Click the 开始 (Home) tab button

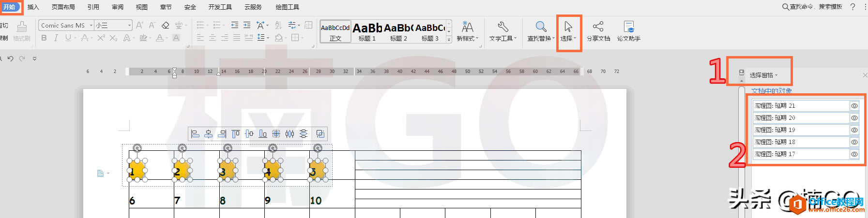[x=10, y=7]
